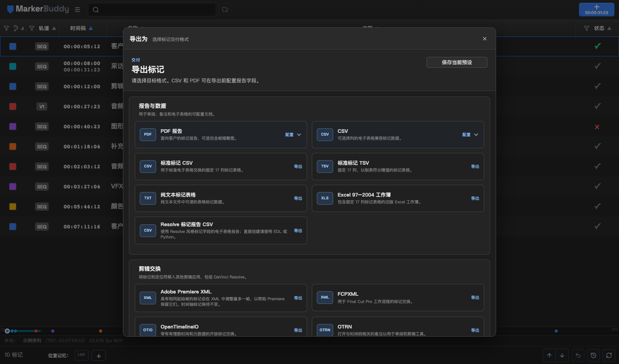Click 导出 on the Excel 97–2004 工作簿 card
Screen dimensions: 619x364
pyautogui.click(x=475, y=198)
